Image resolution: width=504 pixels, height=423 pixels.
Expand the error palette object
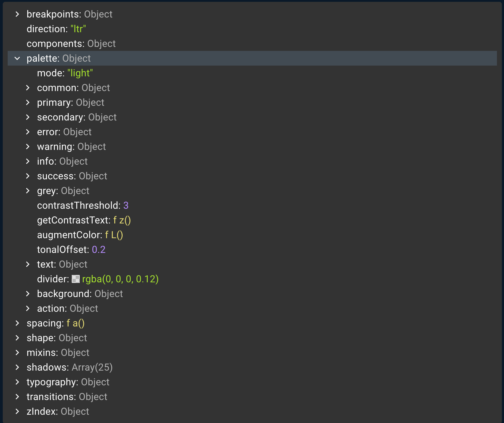[28, 132]
